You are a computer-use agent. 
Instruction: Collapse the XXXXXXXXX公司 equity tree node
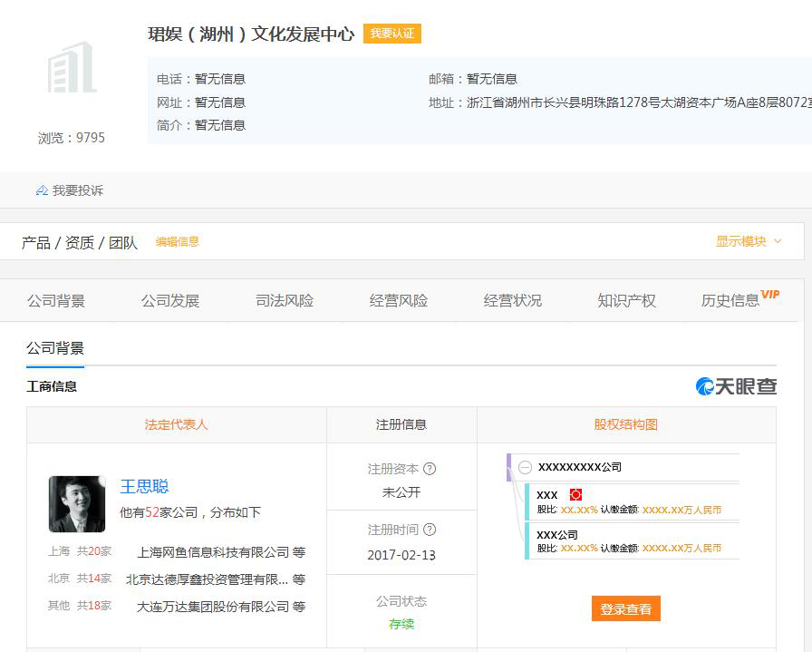(x=525, y=467)
